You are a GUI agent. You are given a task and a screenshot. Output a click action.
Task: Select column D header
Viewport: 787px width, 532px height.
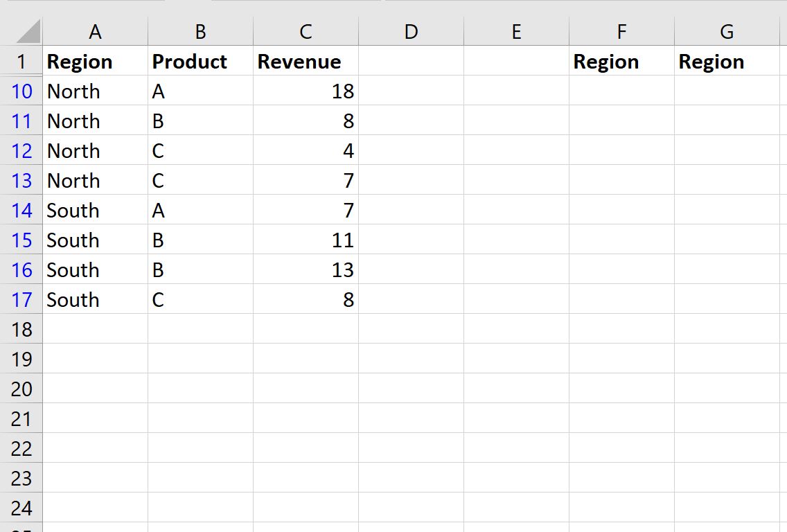coord(411,32)
